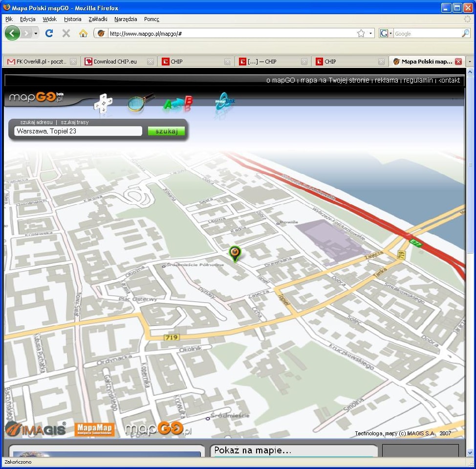Reload the page with the refresh icon
The height and width of the screenshot is (469, 476).
(x=49, y=33)
